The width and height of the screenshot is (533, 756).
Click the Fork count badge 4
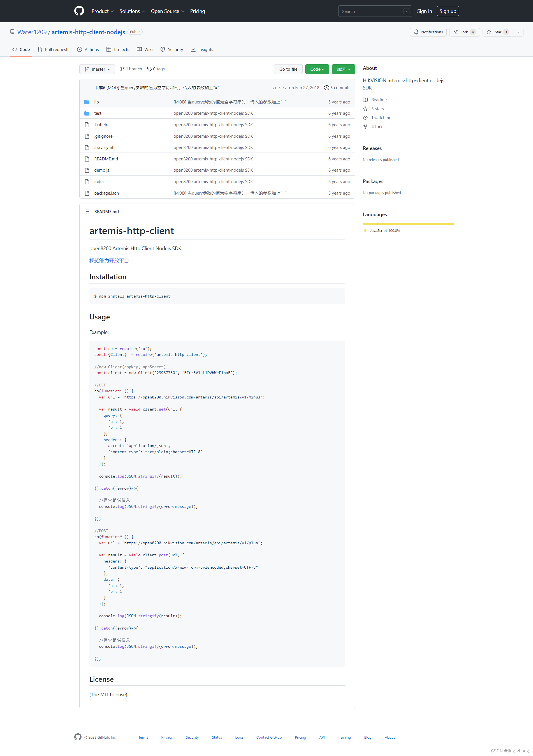473,32
